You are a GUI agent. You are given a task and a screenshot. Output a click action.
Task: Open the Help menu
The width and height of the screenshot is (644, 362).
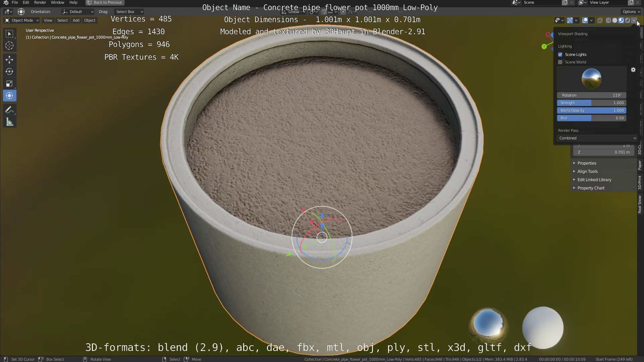tap(73, 2)
